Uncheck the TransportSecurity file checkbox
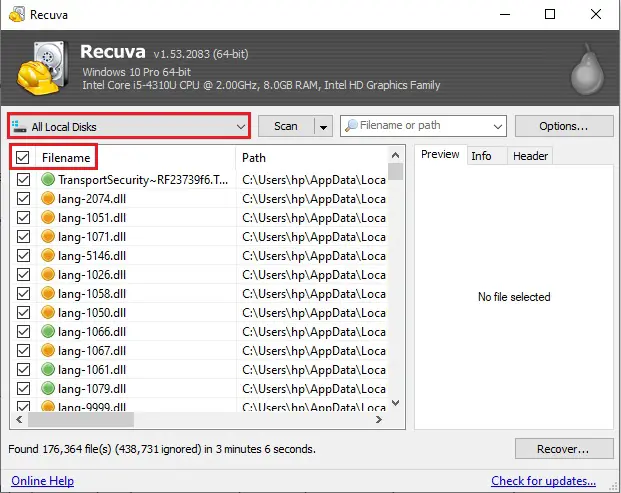This screenshot has height=493, width=621. click(x=23, y=179)
